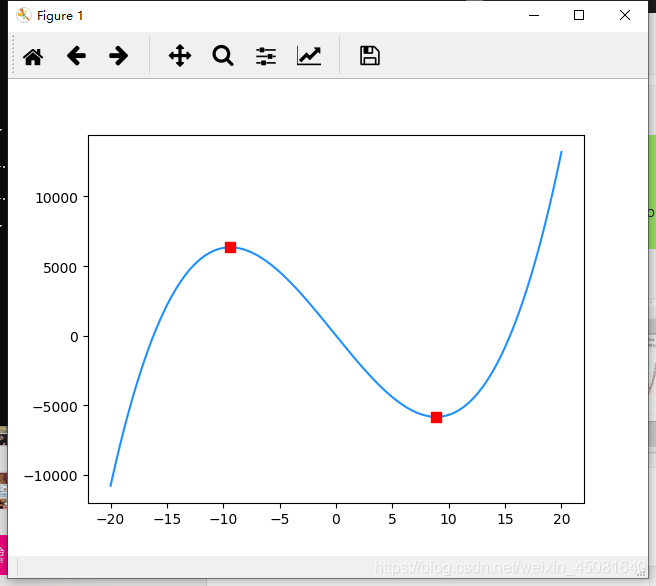
Task: Click the red marker at the local minimum
Action: point(436,417)
